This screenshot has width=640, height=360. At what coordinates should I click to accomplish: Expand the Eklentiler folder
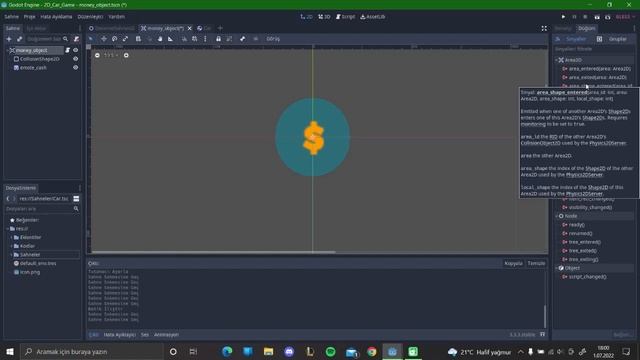11,238
